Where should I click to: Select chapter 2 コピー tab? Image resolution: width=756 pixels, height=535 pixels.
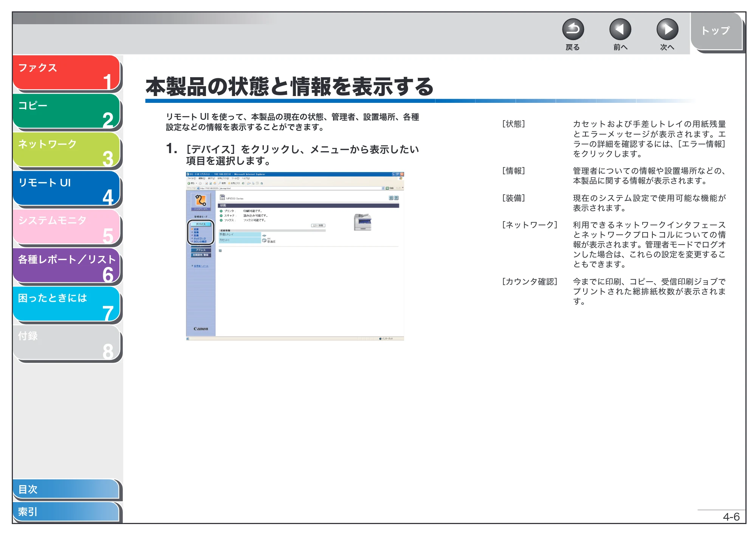(67, 111)
